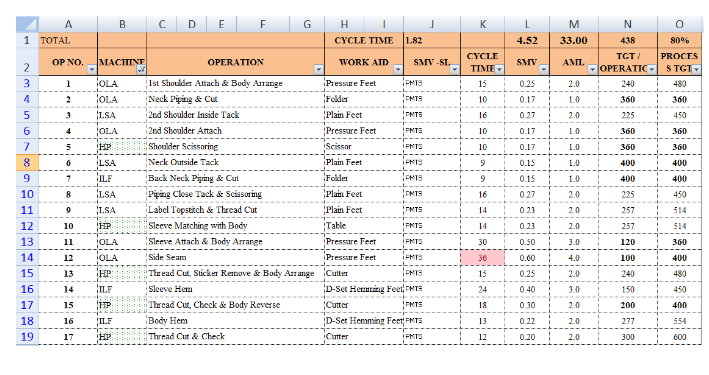Select row 14 header
Viewport: 709px width, 375px height.
[27, 257]
